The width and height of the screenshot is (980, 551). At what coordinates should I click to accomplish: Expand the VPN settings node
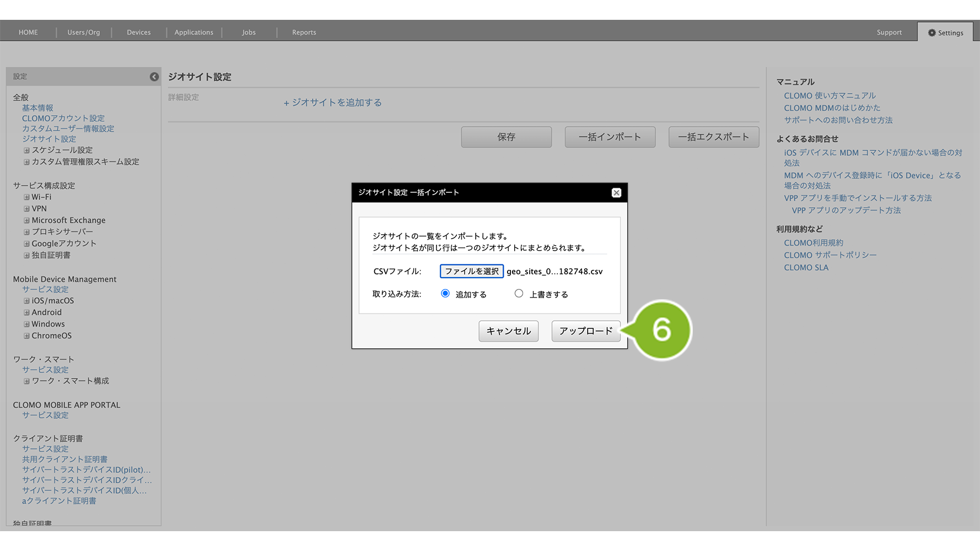pos(26,209)
